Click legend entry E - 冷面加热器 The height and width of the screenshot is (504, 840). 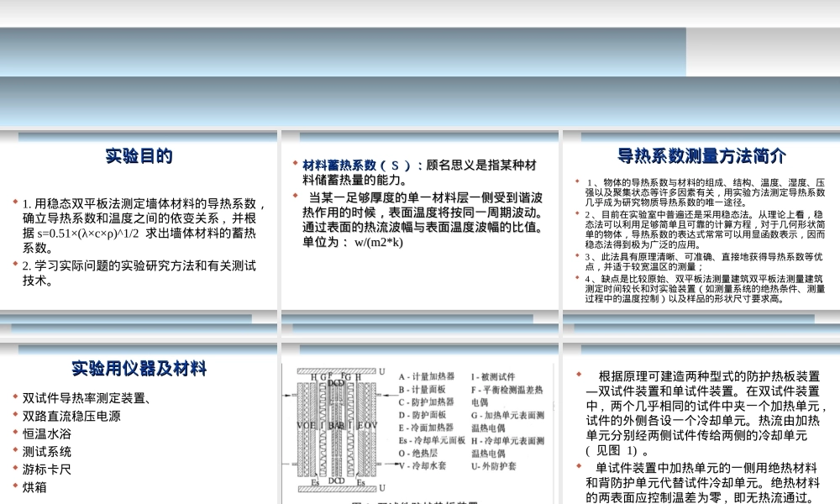tap(427, 428)
